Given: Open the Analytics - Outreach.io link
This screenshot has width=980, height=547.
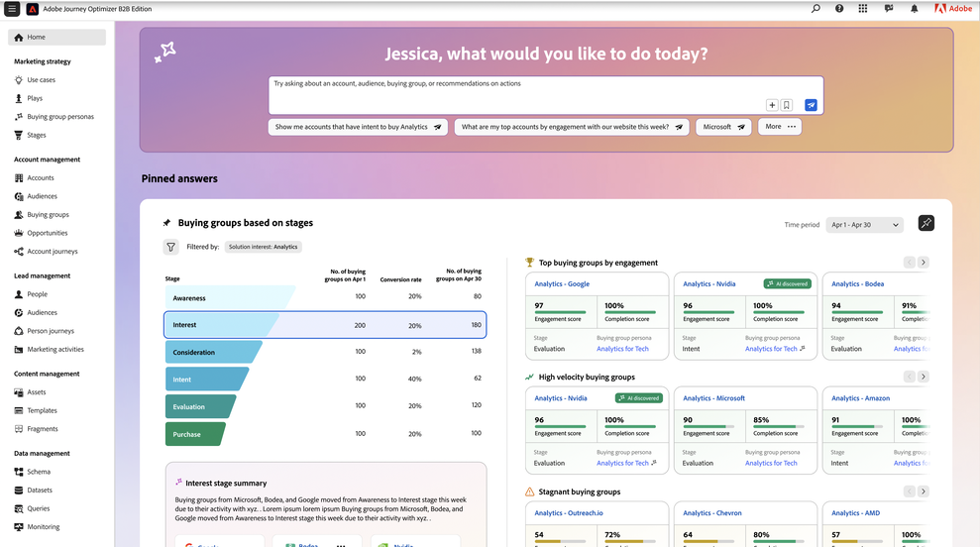Looking at the screenshot, I should (x=568, y=513).
